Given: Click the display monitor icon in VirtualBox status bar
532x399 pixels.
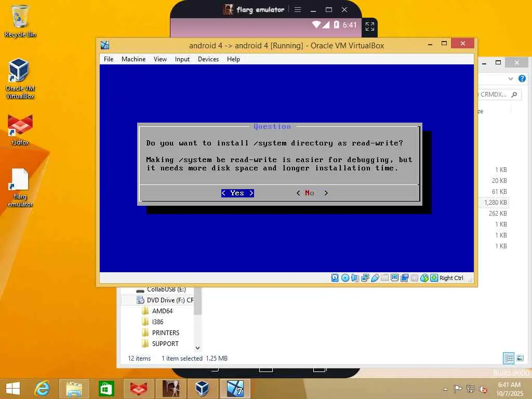Looking at the screenshot, I should coord(394,278).
